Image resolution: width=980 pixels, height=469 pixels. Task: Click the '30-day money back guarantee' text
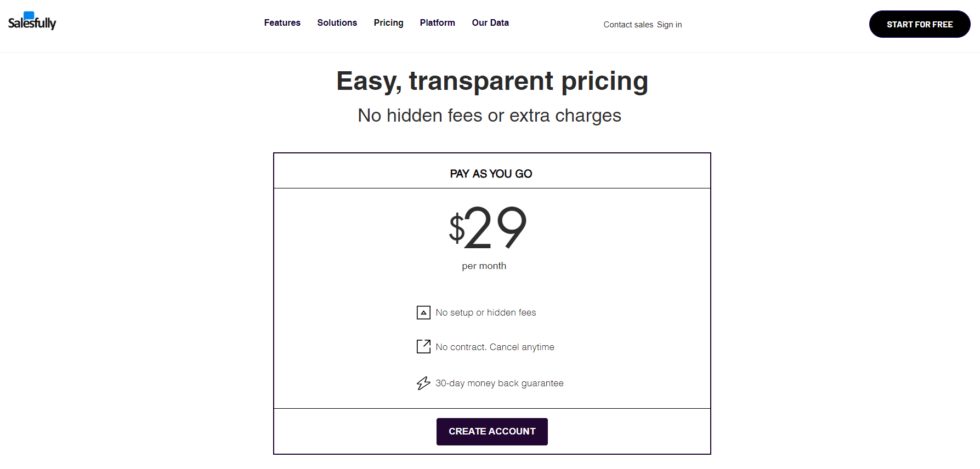499,383
